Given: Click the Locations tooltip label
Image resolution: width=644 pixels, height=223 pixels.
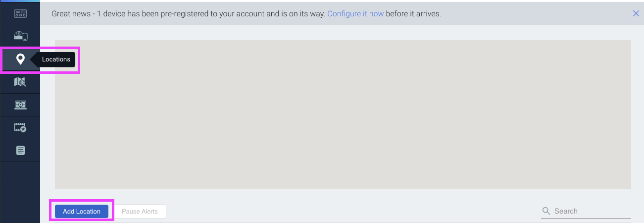Looking at the screenshot, I should pos(56,59).
